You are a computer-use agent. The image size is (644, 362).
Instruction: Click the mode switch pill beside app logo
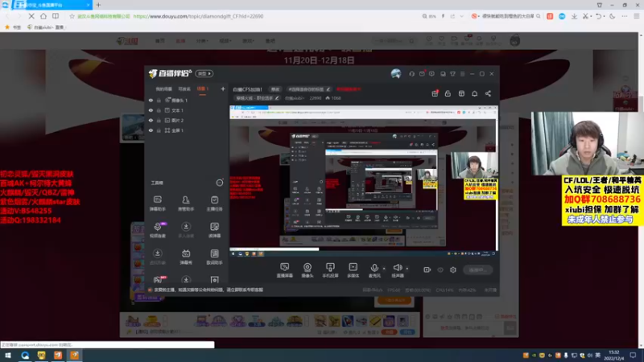[x=204, y=73]
